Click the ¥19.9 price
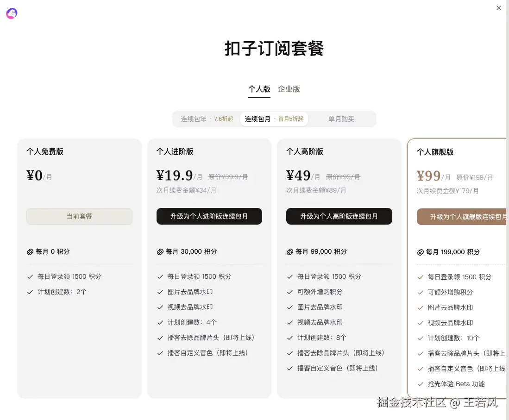 175,176
